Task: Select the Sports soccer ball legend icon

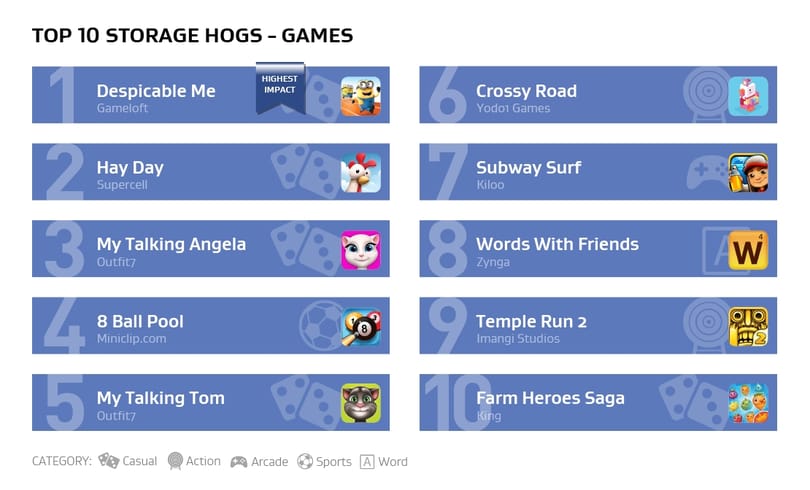Action: (x=305, y=461)
